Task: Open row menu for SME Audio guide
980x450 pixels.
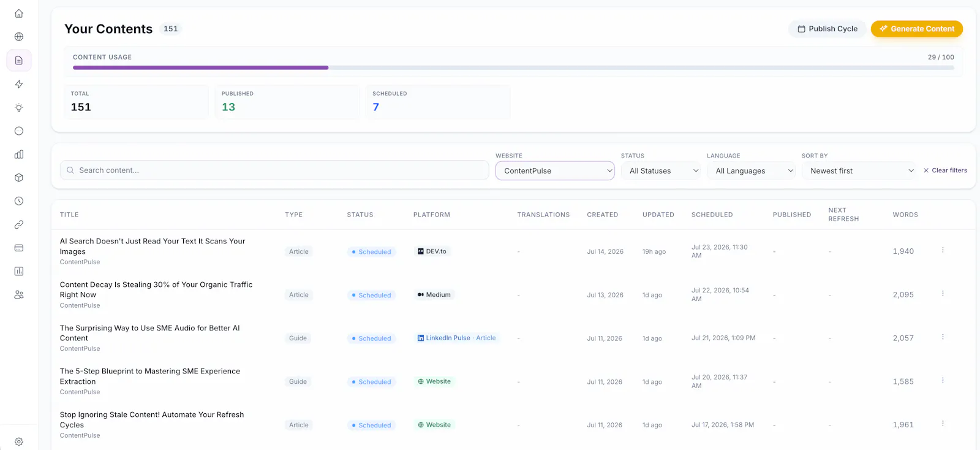Action: coord(943,337)
